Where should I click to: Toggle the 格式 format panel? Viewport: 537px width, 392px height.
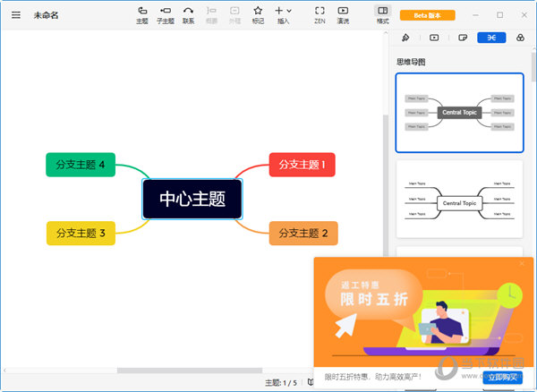pos(382,14)
